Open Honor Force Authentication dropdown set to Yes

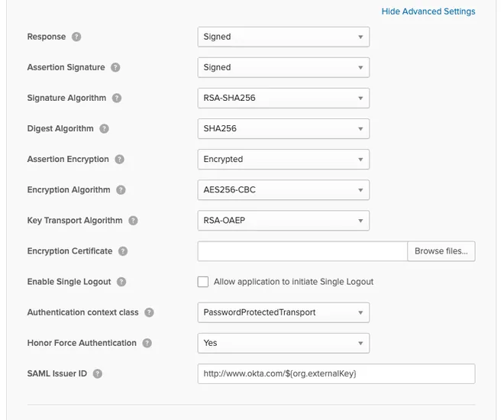pos(283,343)
